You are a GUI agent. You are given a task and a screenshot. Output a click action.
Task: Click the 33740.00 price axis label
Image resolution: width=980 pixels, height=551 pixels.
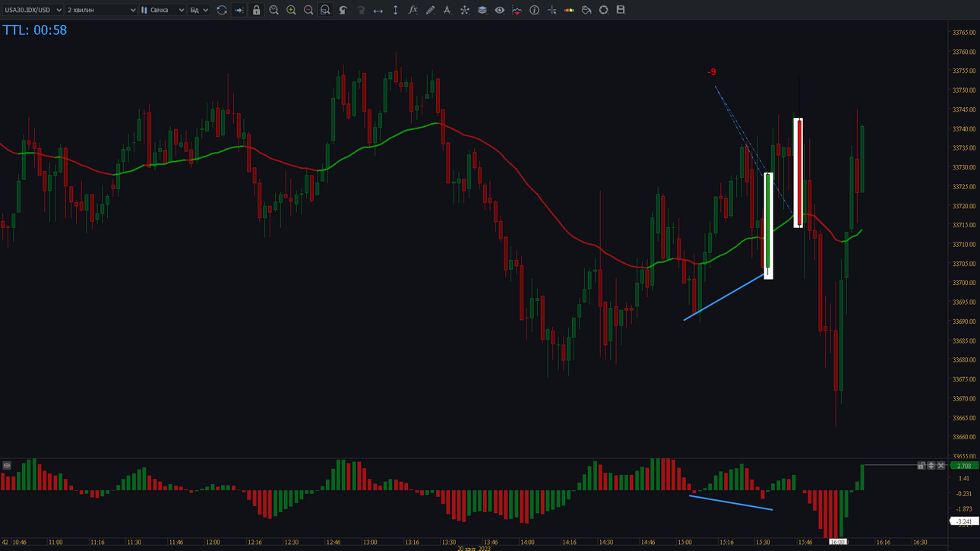[964, 129]
